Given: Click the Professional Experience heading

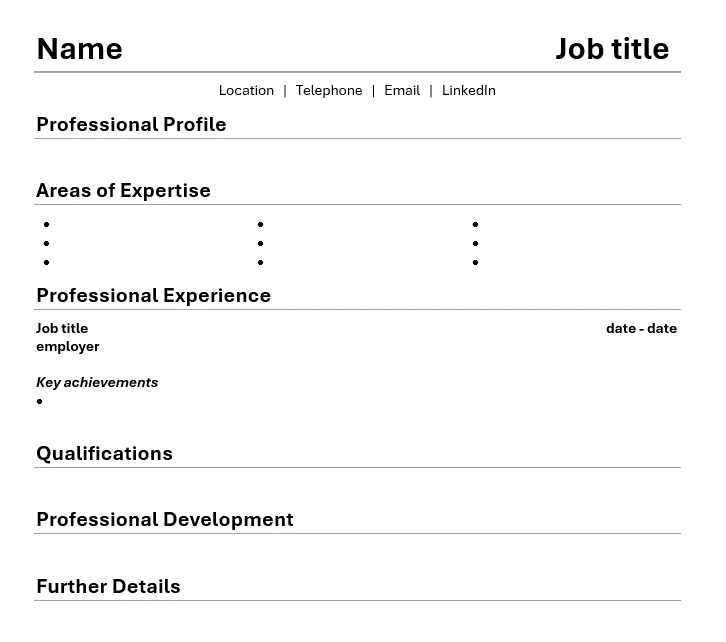Looking at the screenshot, I should coord(153,295).
